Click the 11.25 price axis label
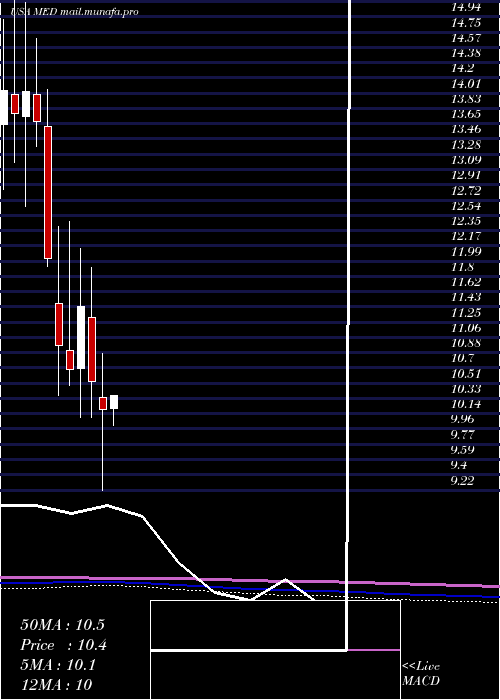This screenshot has height=700, width=500. tap(466, 312)
